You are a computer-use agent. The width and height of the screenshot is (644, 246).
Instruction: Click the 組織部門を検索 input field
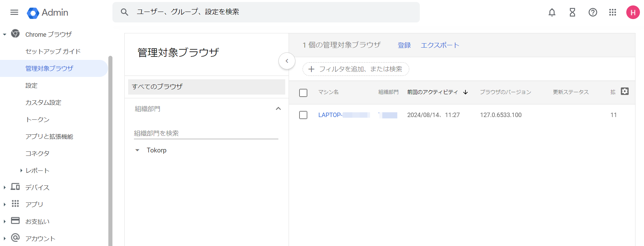point(206,133)
